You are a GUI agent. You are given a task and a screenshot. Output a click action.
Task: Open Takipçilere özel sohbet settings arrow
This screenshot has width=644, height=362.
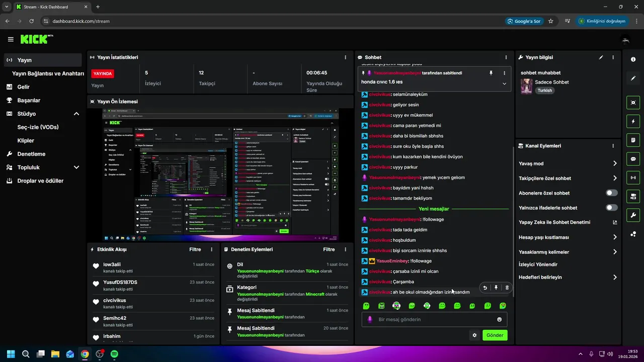[615, 178]
